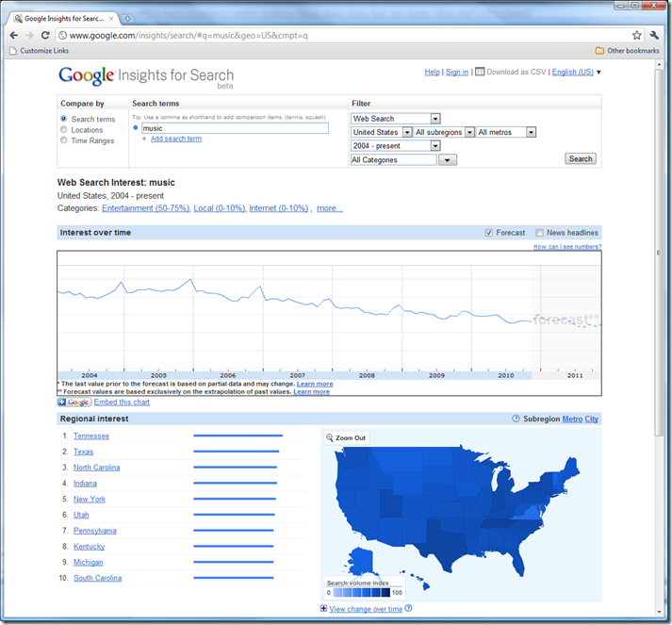The image size is (672, 625).
Task: Open the United States country dropdown
Action: tap(382, 132)
